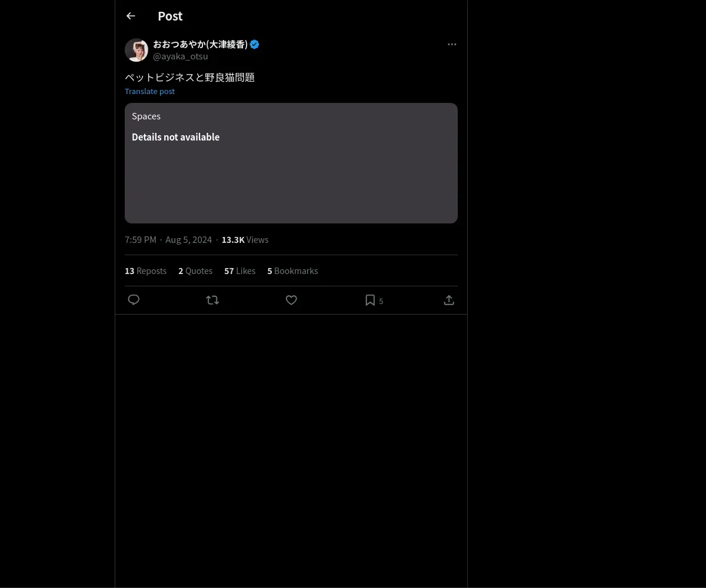View the 2 Quotes list
Image resolution: width=706 pixels, height=588 pixels.
tap(195, 271)
